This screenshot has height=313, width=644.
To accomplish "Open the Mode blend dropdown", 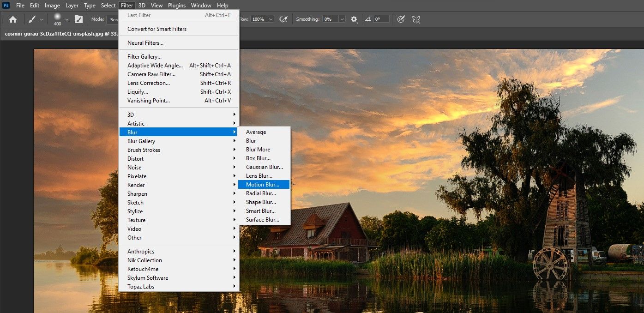I will (113, 19).
